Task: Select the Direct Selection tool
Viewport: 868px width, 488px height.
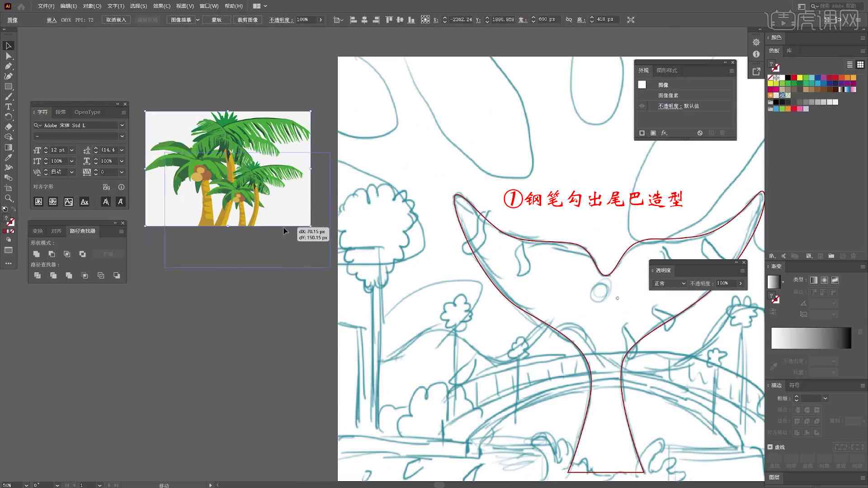Action: pyautogui.click(x=9, y=56)
